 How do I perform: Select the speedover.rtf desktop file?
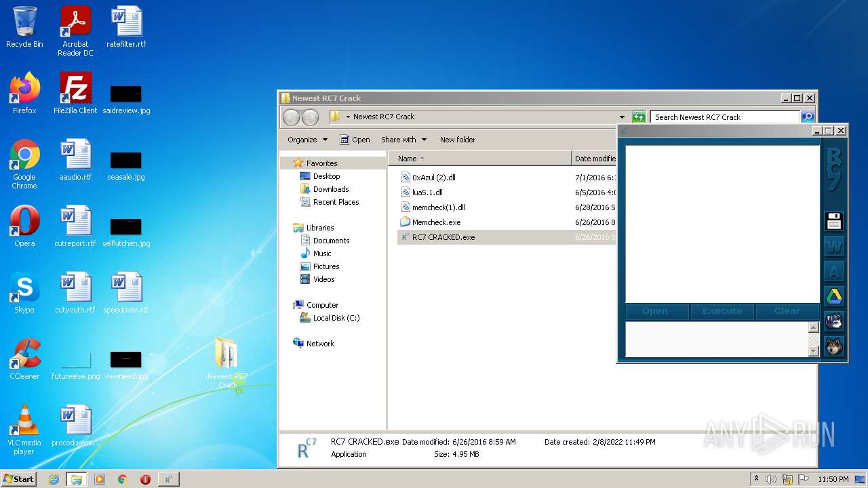[x=126, y=293]
